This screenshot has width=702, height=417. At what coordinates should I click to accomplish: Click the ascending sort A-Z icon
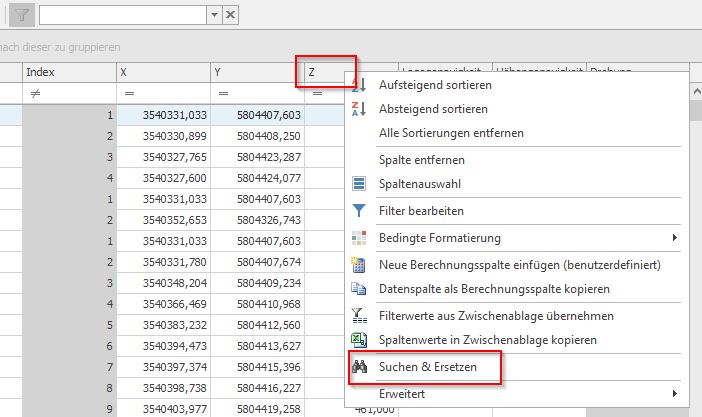[x=360, y=86]
